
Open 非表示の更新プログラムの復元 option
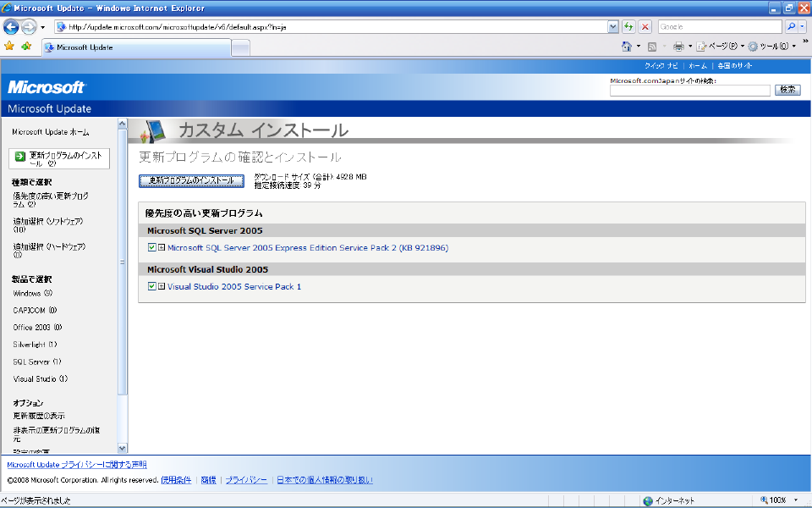tap(57, 434)
